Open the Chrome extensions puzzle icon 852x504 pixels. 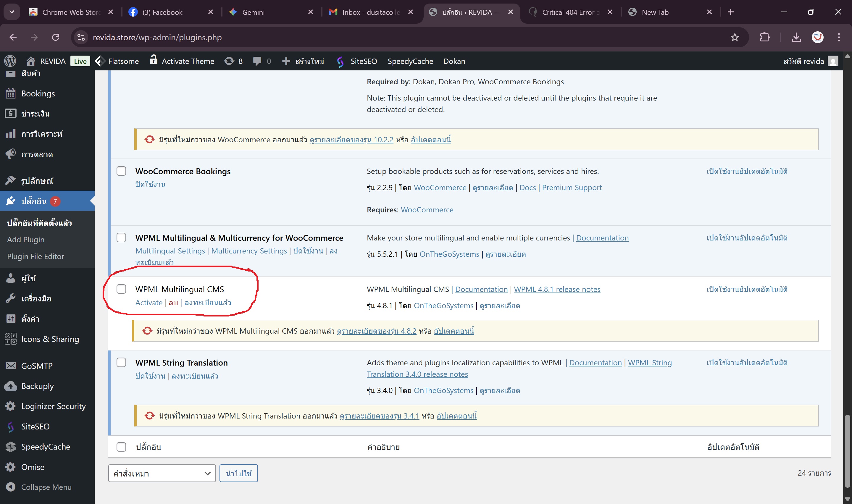coord(765,37)
